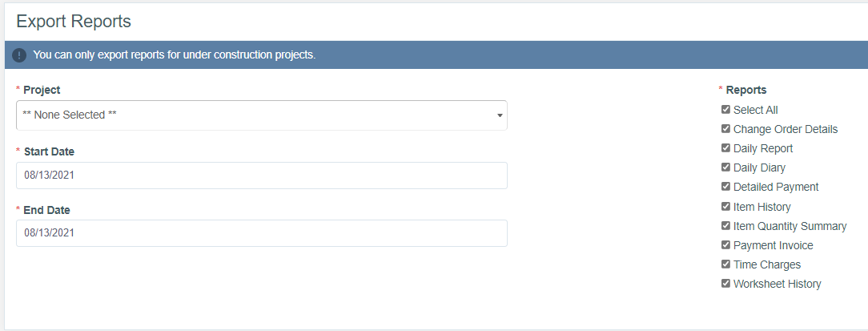The height and width of the screenshot is (331, 868).
Task: Focus the Start Date input field
Action: (x=261, y=176)
